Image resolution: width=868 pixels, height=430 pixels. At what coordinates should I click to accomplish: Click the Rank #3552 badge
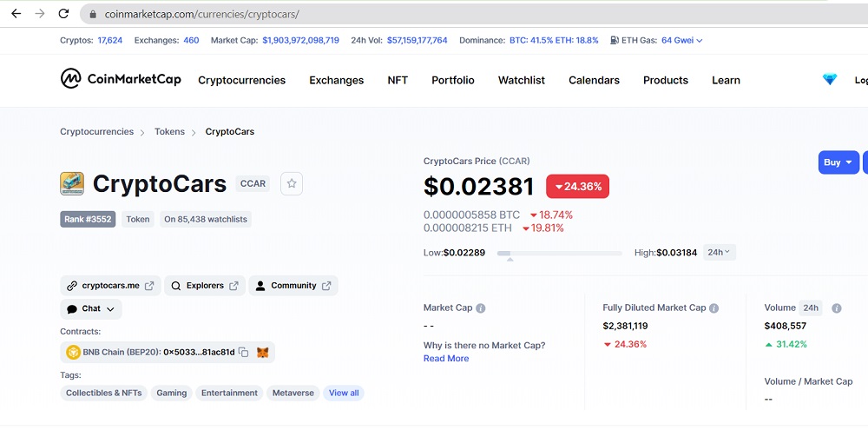88,220
